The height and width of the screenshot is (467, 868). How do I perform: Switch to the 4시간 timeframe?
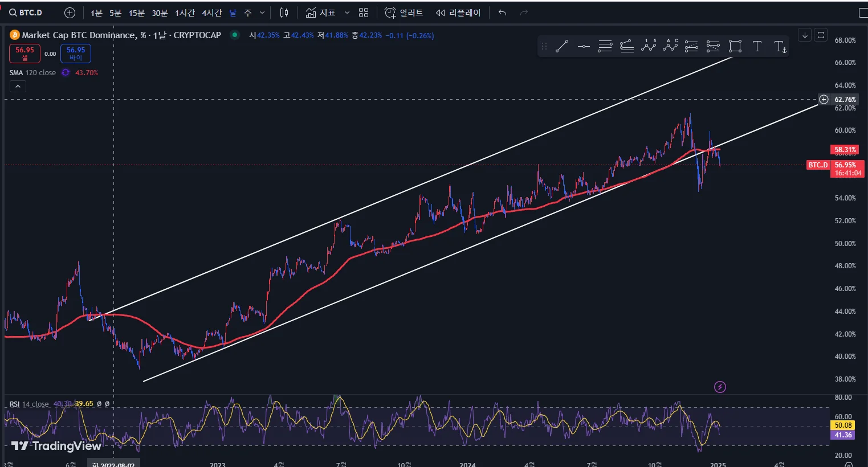pos(211,13)
